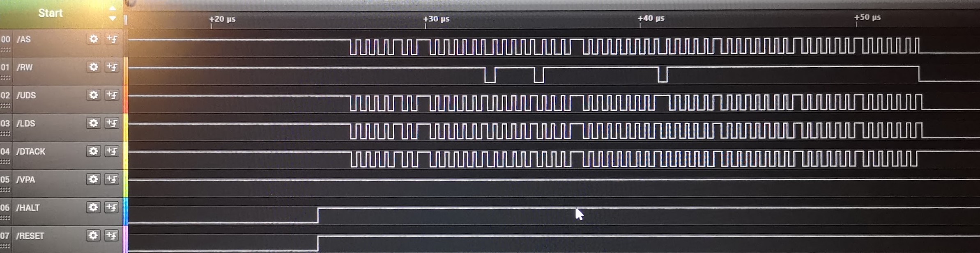This screenshot has width=980, height=253.
Task: Open settings gear for /DTACK channel
Action: tap(93, 151)
